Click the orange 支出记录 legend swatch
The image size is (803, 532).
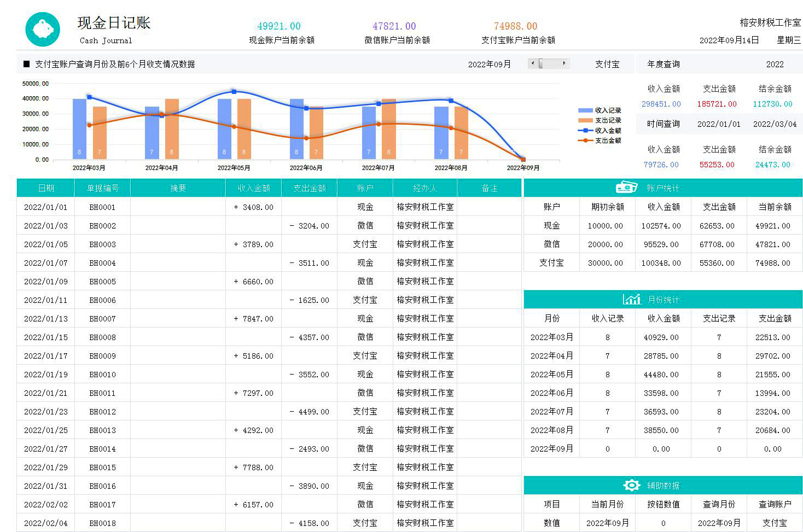[x=585, y=120]
